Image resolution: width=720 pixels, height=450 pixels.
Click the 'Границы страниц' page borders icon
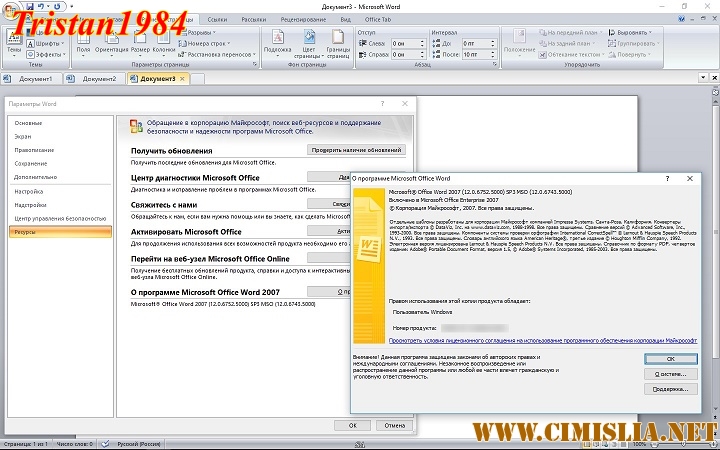click(338, 43)
